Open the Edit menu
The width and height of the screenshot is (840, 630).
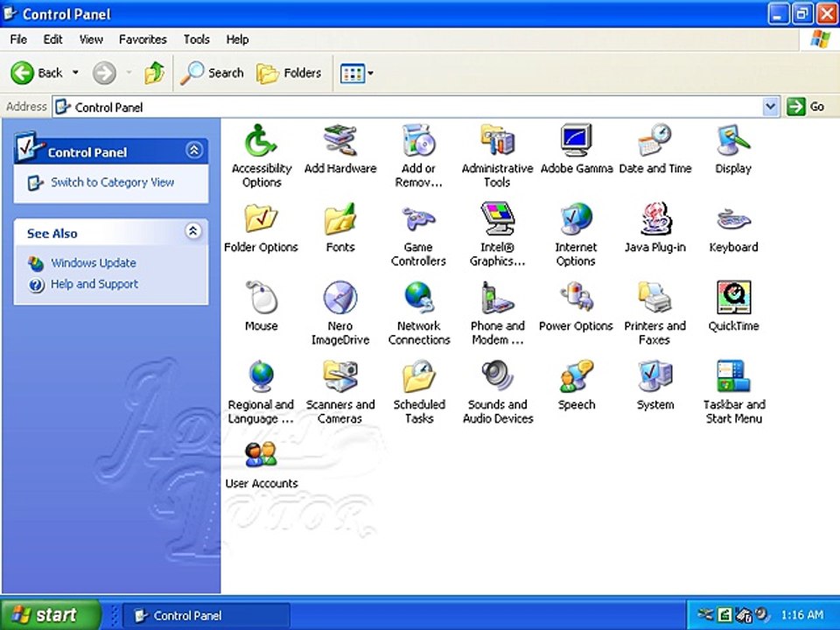[x=52, y=39]
